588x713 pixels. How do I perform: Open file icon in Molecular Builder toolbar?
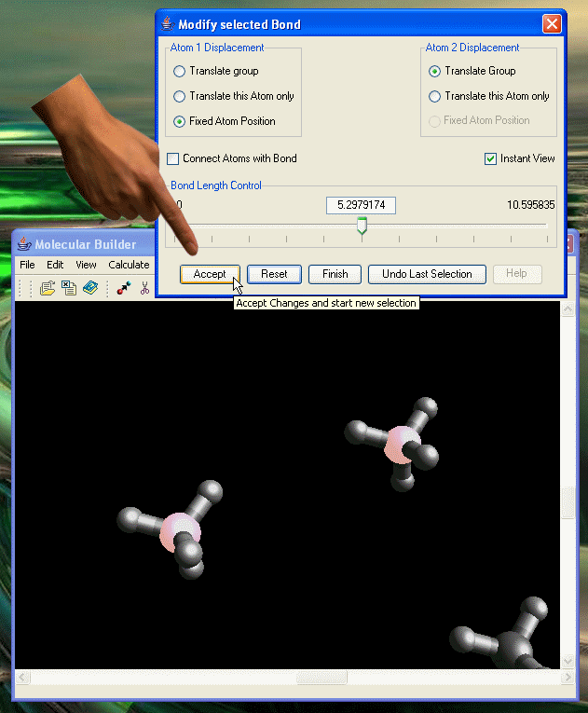pos(48,288)
